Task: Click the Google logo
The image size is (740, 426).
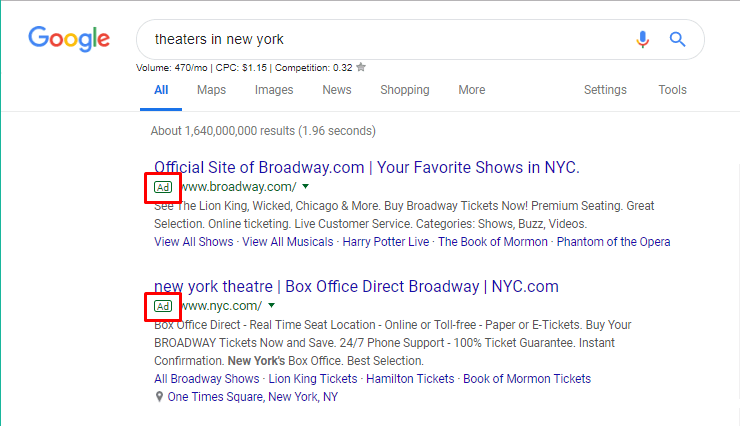Action: coord(69,39)
